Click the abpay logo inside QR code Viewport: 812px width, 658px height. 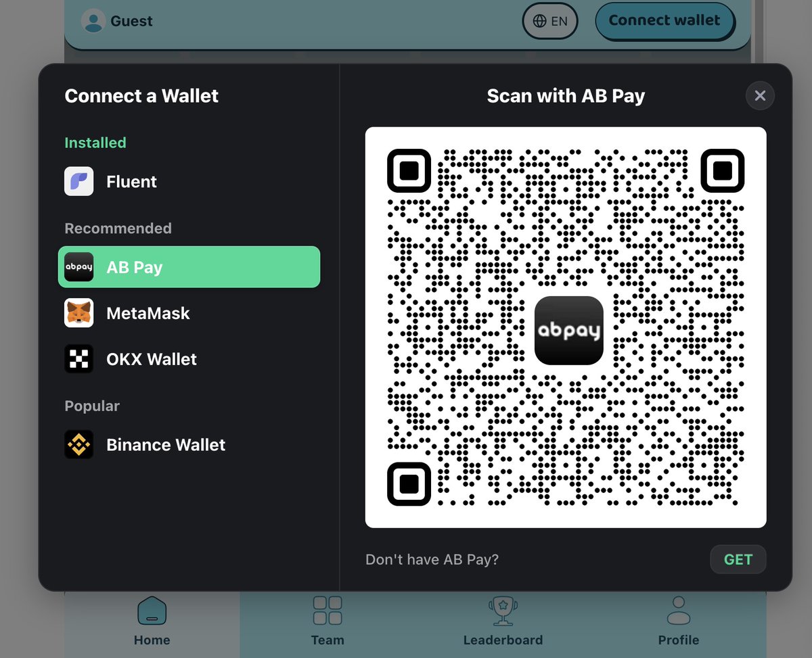(x=568, y=331)
